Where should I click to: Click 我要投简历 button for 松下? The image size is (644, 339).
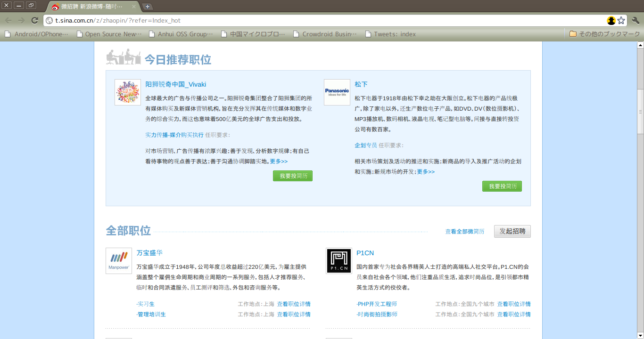[502, 186]
